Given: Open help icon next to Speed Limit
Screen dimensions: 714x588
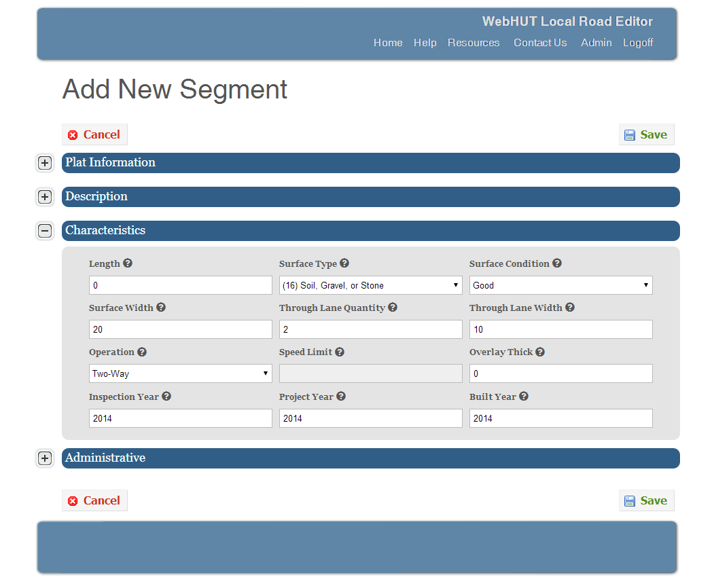Looking at the screenshot, I should point(340,352).
